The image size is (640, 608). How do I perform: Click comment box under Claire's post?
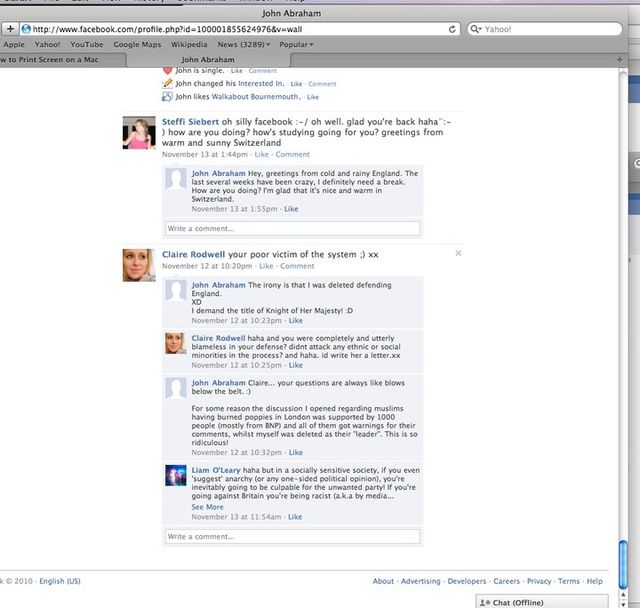pos(292,537)
